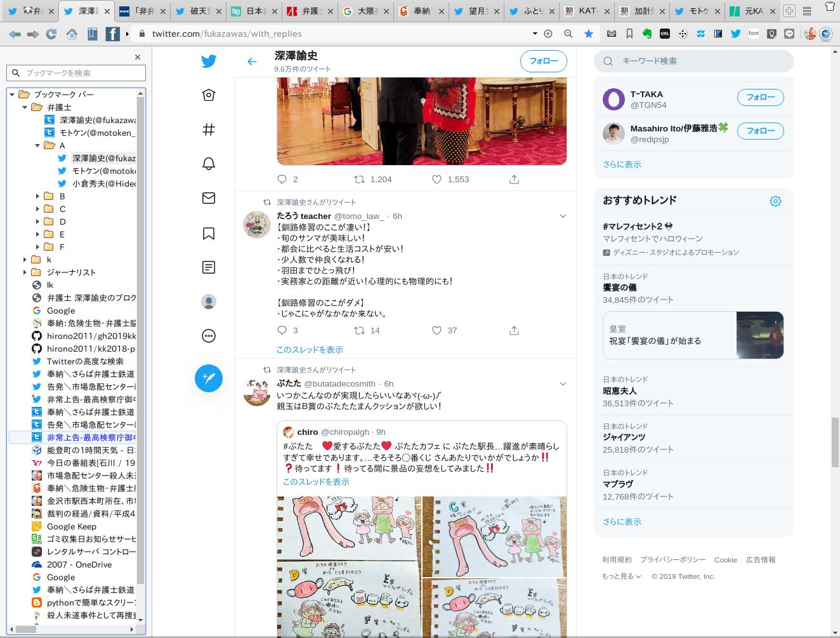Go back with arrow beside 深澤諭史

click(x=252, y=62)
